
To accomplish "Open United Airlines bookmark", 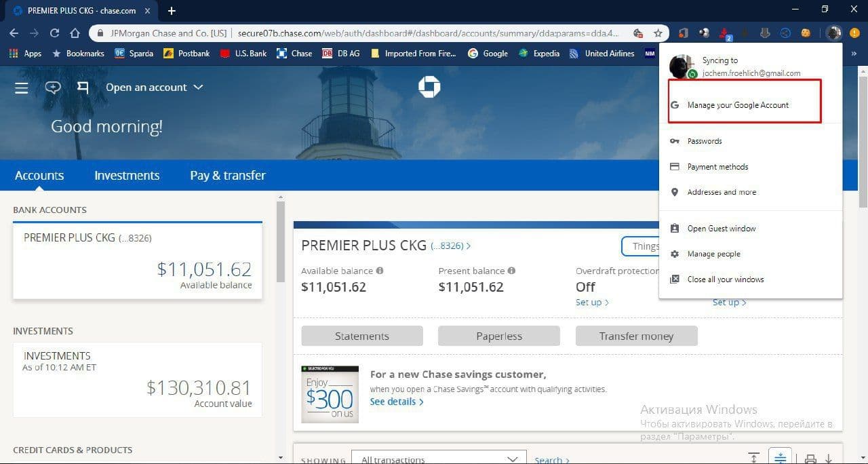I will pos(601,54).
